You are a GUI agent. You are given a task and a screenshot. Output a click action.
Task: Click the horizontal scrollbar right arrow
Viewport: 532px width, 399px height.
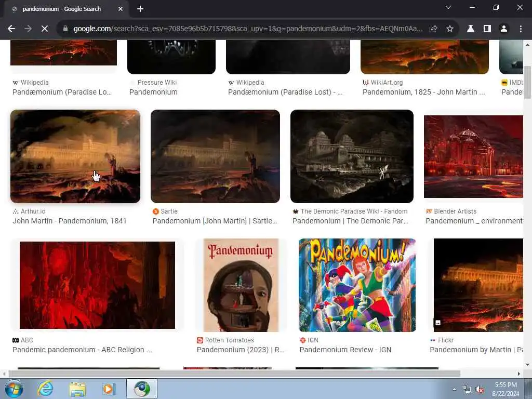coord(519,374)
